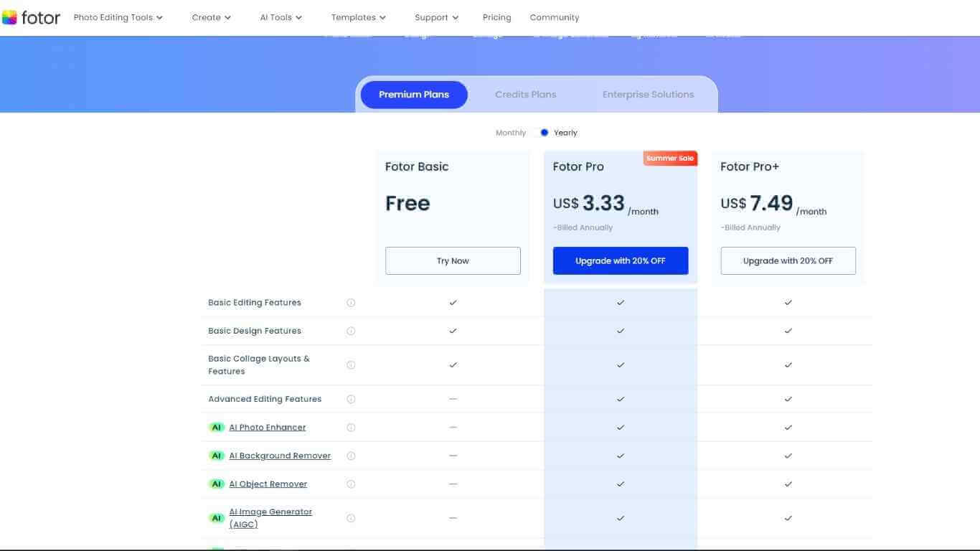Click Fotor Pro checkmark for Advanced Editing Features
This screenshot has height=551, width=980.
(621, 399)
